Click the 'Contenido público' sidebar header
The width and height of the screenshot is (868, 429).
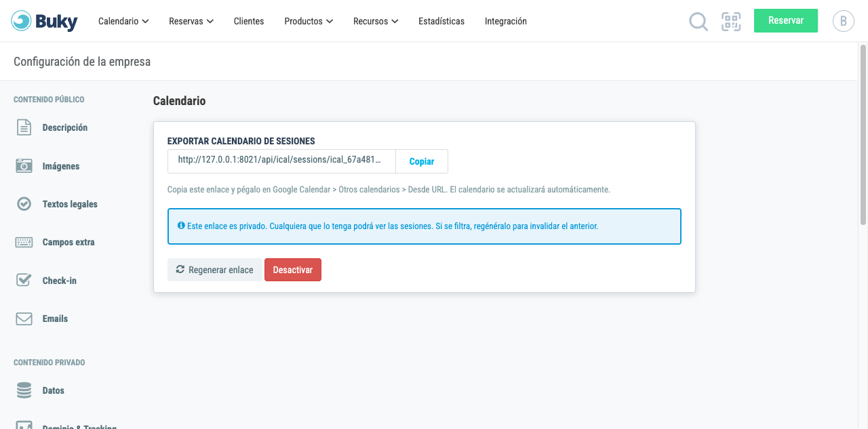coord(49,100)
